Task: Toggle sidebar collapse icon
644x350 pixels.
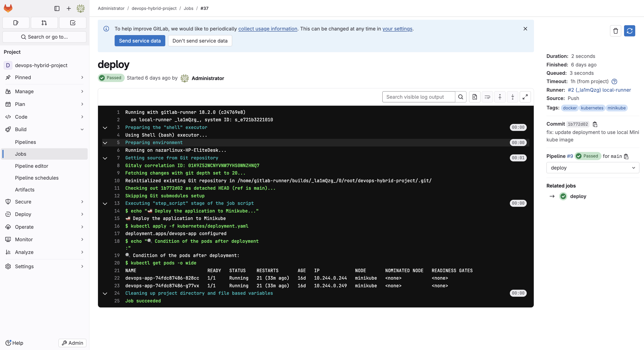Action: 57,8
